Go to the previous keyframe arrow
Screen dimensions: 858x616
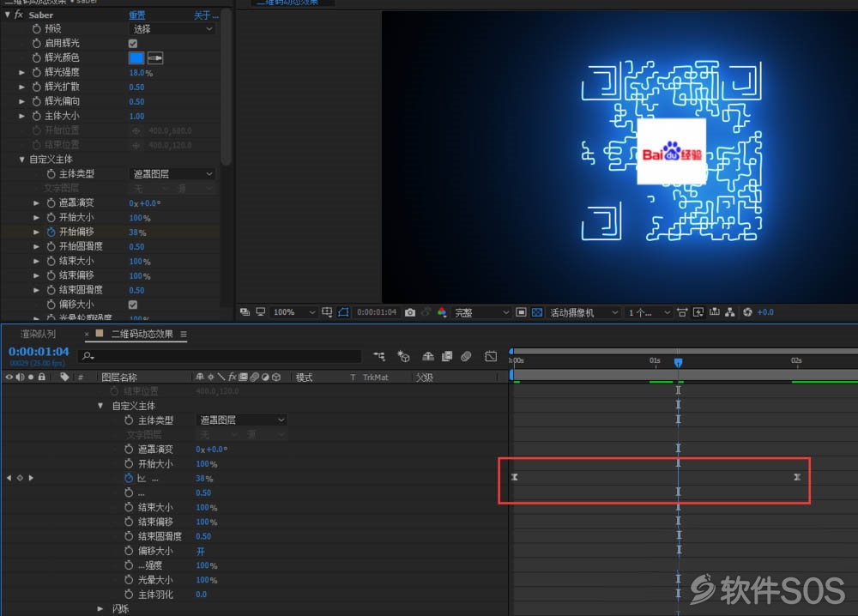9,478
